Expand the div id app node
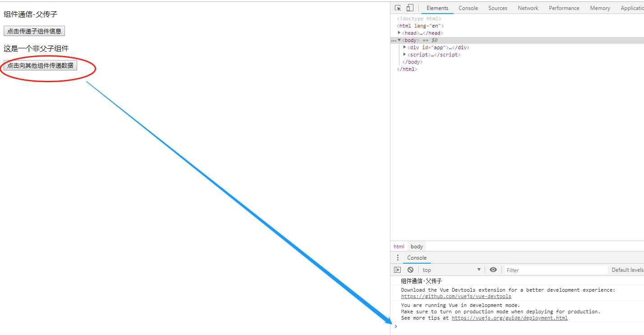644x335 pixels. pyautogui.click(x=405, y=47)
